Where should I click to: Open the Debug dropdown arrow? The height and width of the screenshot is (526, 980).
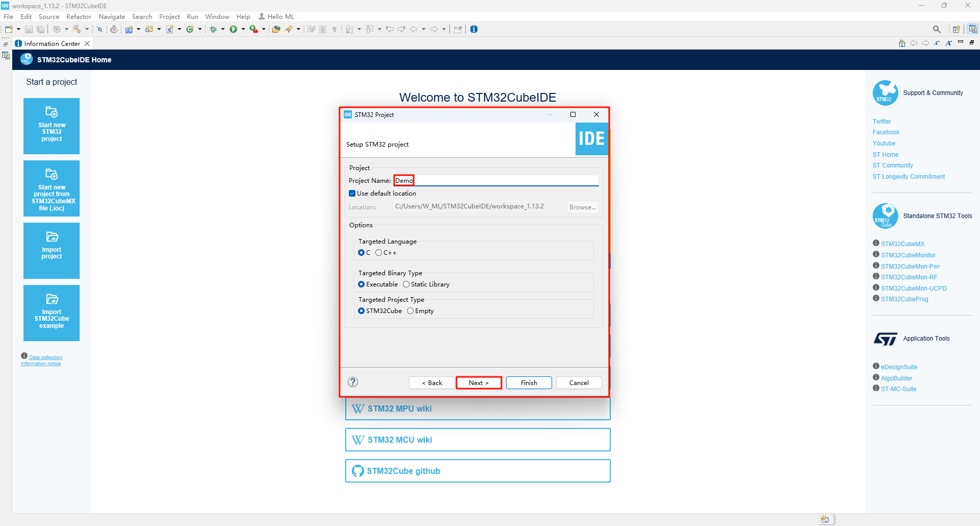pyautogui.click(x=223, y=29)
